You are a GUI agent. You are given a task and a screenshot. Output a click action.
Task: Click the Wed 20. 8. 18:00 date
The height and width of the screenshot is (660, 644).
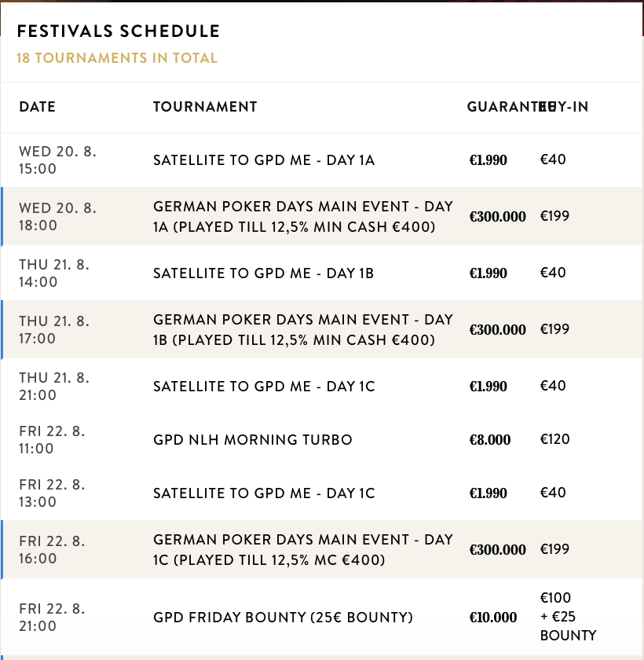[x=57, y=216]
